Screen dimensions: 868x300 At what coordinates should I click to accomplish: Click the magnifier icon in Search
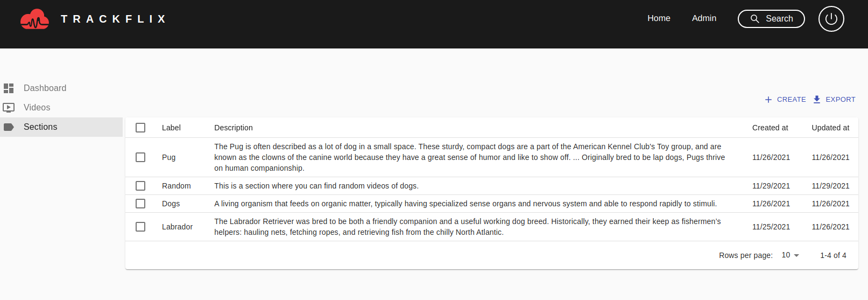pos(754,19)
